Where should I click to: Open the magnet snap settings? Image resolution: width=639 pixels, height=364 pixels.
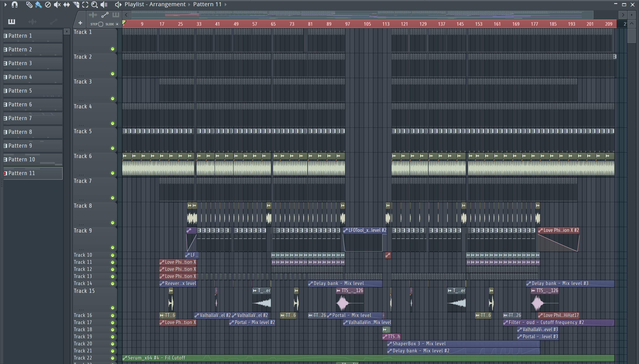14,4
